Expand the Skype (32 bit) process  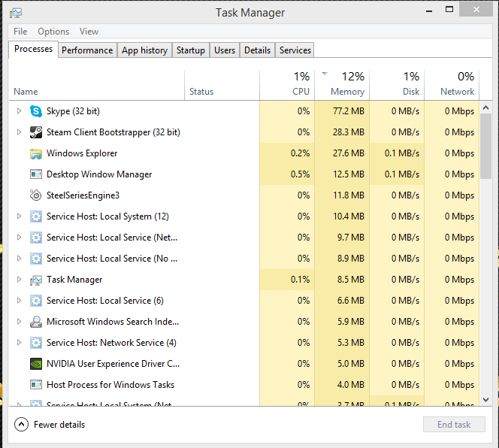pyautogui.click(x=19, y=110)
